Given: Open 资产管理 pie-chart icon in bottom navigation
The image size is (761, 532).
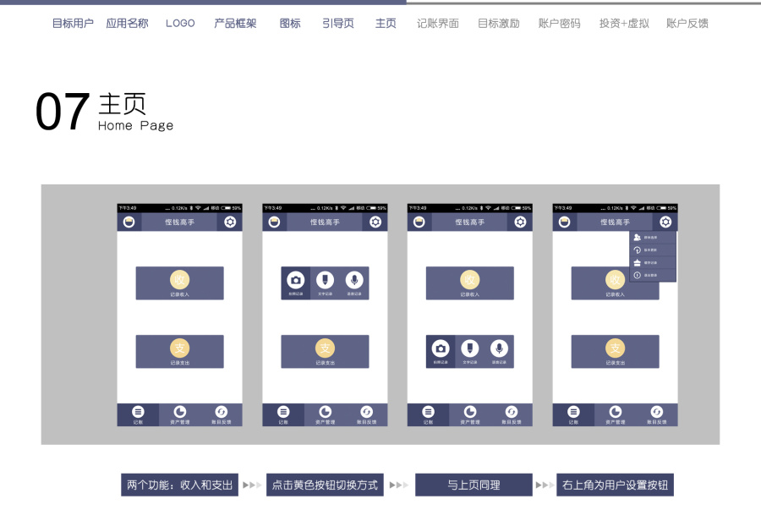Looking at the screenshot, I should click(x=179, y=412).
